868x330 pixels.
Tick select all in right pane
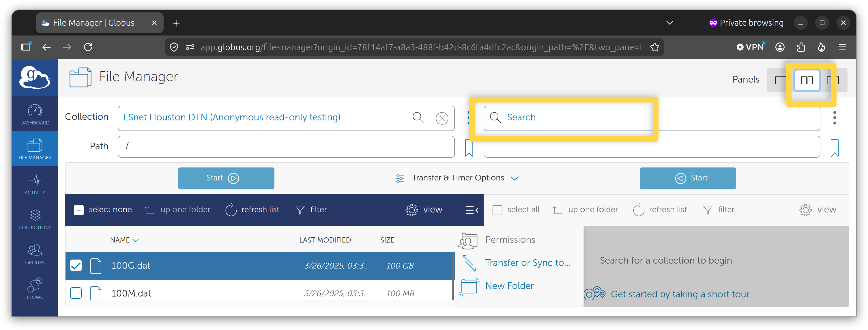tap(497, 210)
